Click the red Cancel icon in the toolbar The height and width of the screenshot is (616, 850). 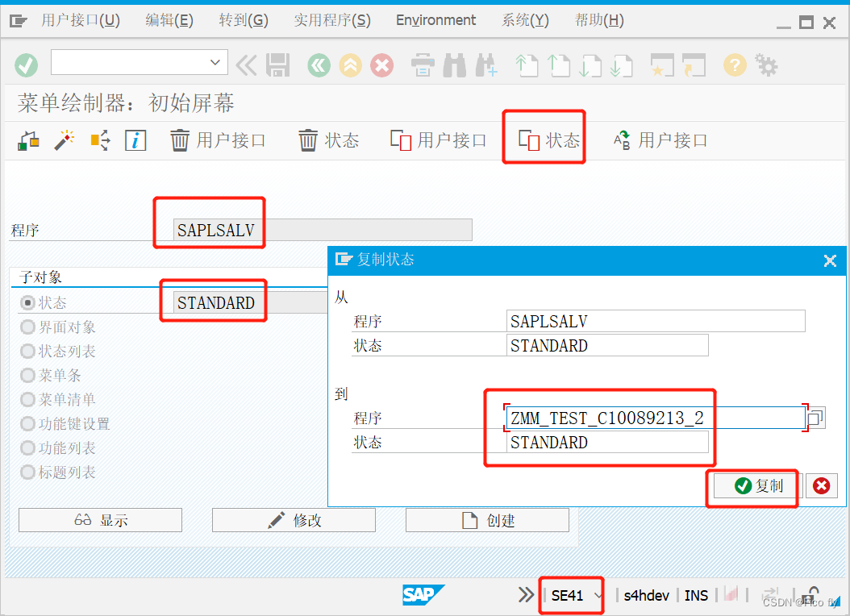coord(381,65)
